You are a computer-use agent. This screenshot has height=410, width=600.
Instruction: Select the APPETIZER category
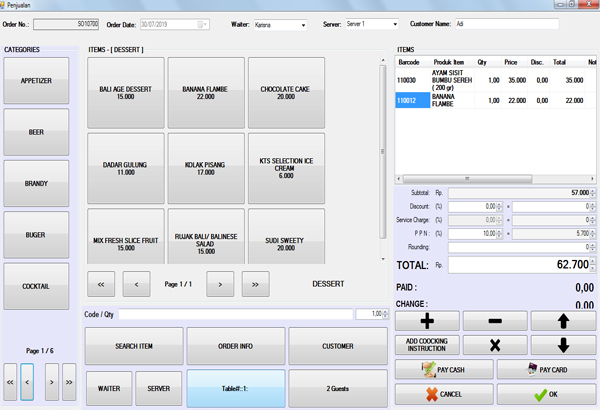[x=37, y=80]
